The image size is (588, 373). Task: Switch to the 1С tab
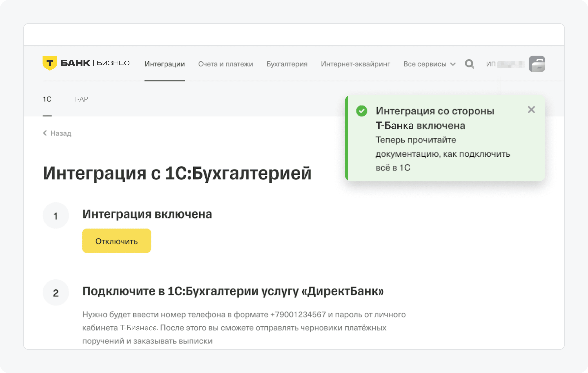click(47, 99)
